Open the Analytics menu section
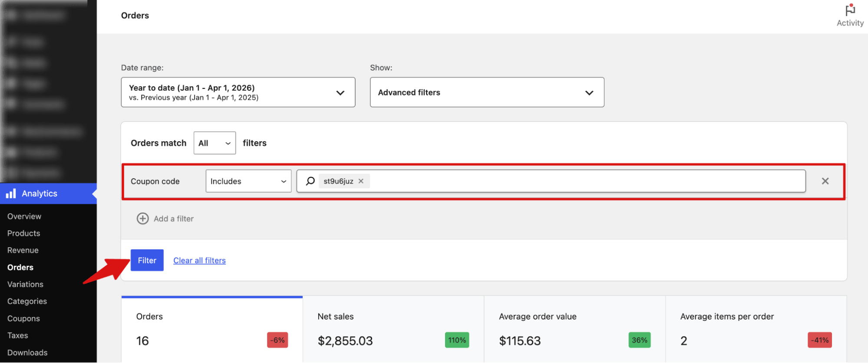 click(x=48, y=193)
